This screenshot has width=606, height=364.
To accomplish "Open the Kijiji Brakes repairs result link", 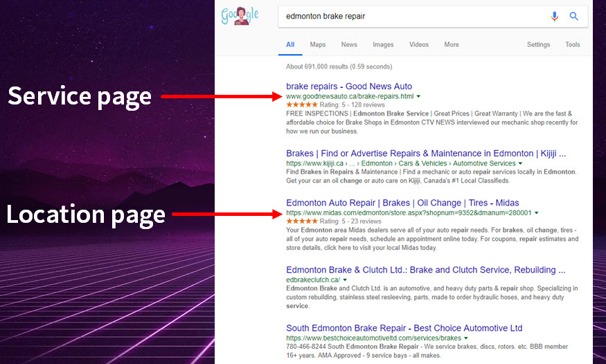I will pos(426,153).
